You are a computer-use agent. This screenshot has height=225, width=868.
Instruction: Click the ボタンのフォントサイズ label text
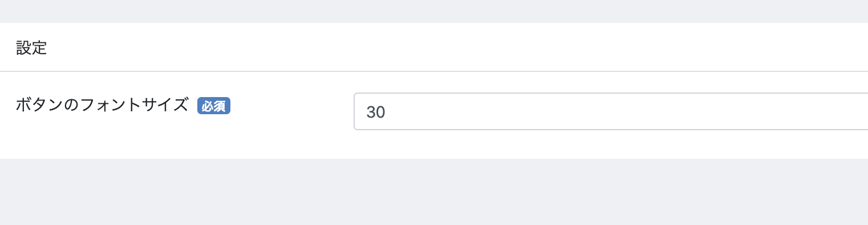(x=102, y=105)
